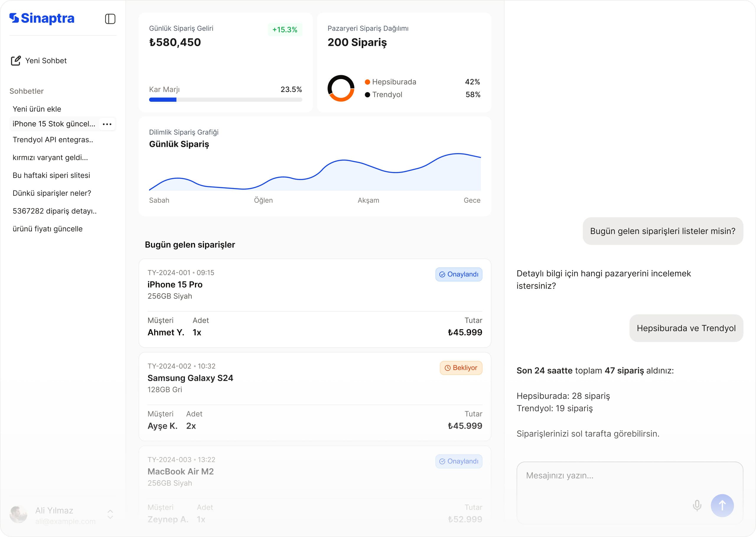Viewport: 756px width, 537px height.
Task: Click the Samsung Galaxy S24 order title
Action: 190,378
